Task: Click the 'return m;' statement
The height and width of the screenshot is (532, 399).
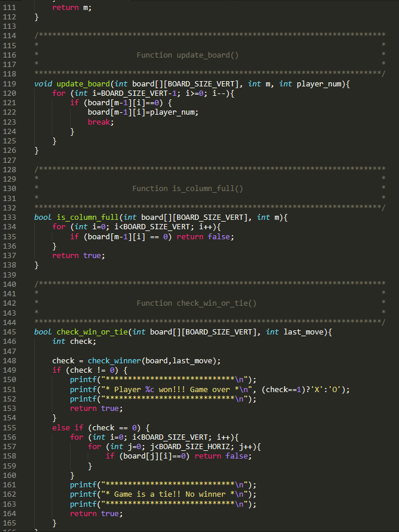Action: click(x=72, y=8)
